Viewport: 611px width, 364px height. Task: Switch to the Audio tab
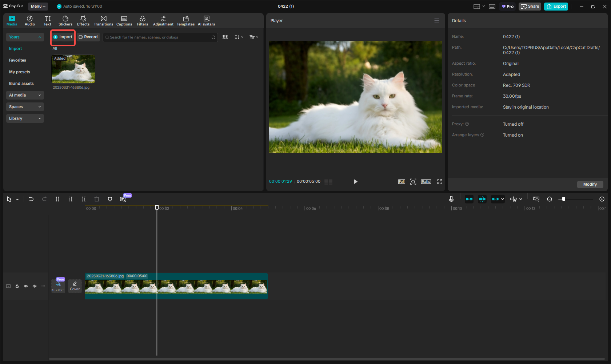(30, 21)
